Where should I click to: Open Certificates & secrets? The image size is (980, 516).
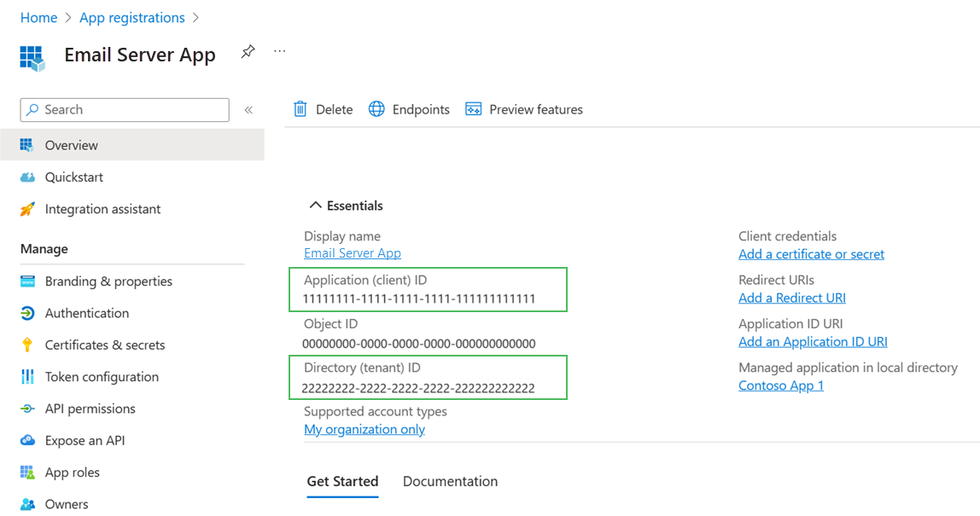point(102,345)
